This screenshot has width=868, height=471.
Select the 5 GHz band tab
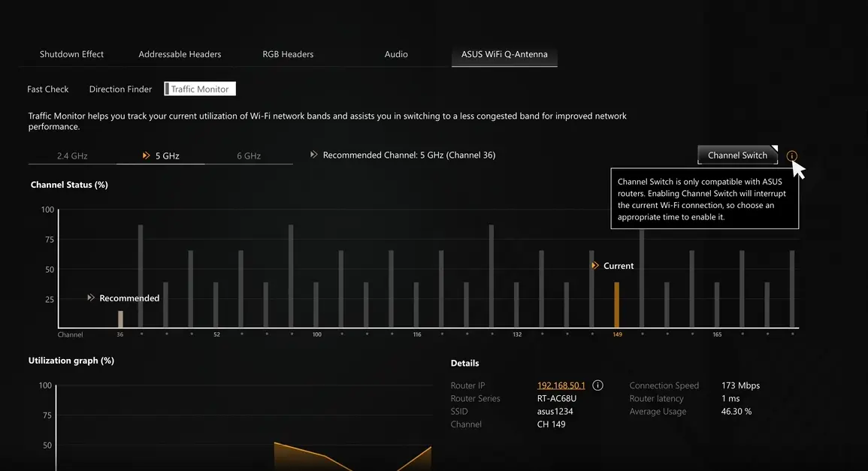[x=167, y=156]
